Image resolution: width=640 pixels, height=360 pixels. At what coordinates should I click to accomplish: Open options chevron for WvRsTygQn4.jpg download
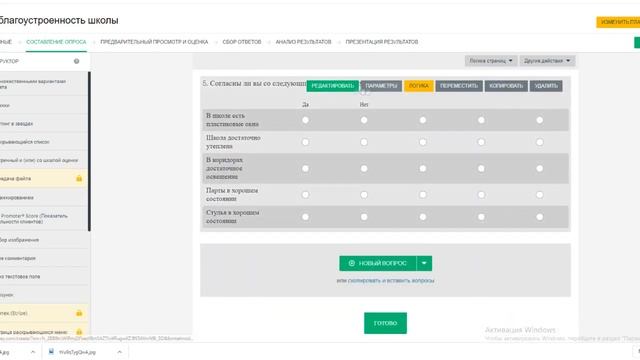(x=120, y=352)
